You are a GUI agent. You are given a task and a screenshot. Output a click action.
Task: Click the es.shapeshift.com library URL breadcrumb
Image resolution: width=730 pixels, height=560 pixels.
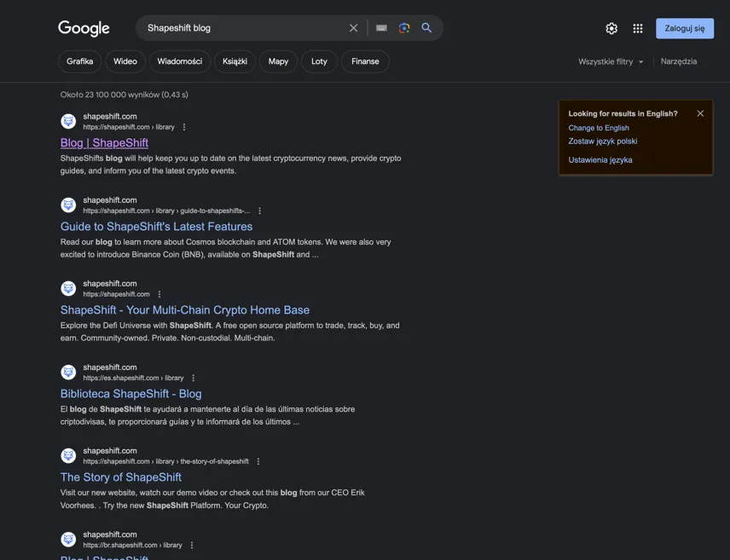[133, 378]
